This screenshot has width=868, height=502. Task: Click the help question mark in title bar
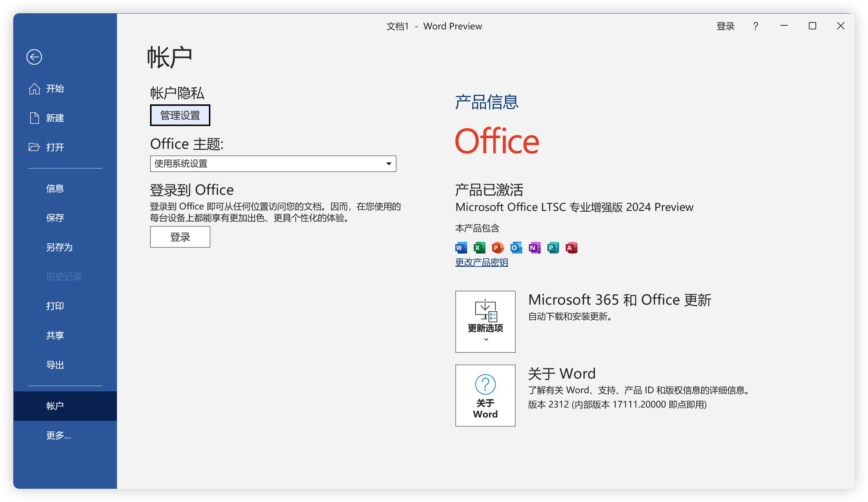click(x=755, y=26)
